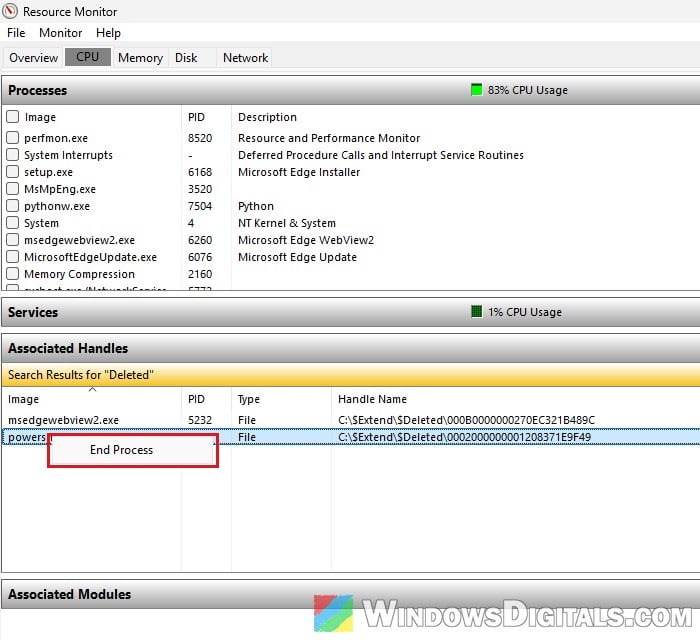Viewport: 700px width, 640px height.
Task: Click PID 2160 for Memory Compression
Action: pyautogui.click(x=200, y=274)
